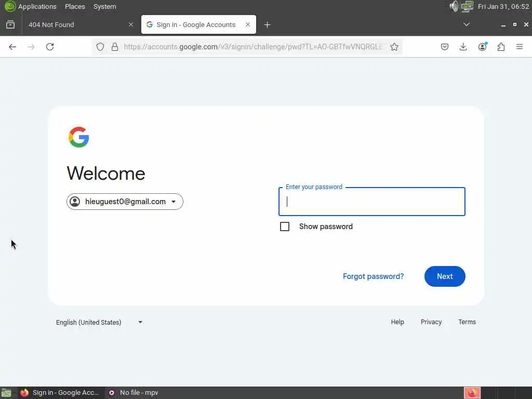Click the show desktop icon in bottom panel
Image resolution: width=532 pixels, height=399 pixels.
click(6, 393)
